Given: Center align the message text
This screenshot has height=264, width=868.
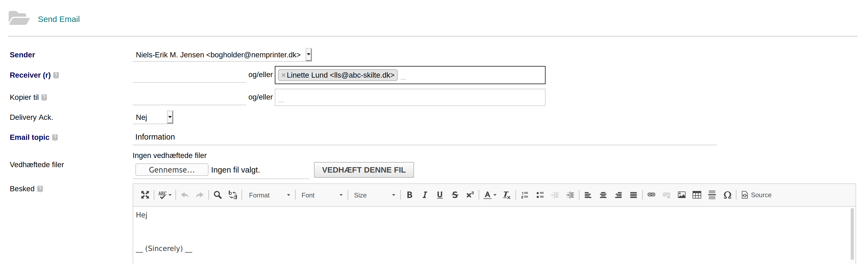Looking at the screenshot, I should click(x=603, y=195).
